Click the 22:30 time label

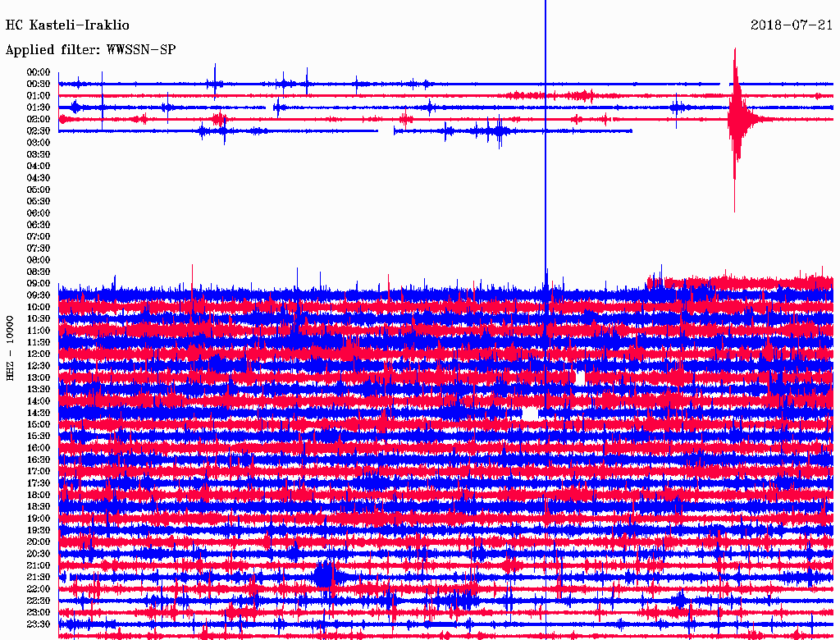39,601
